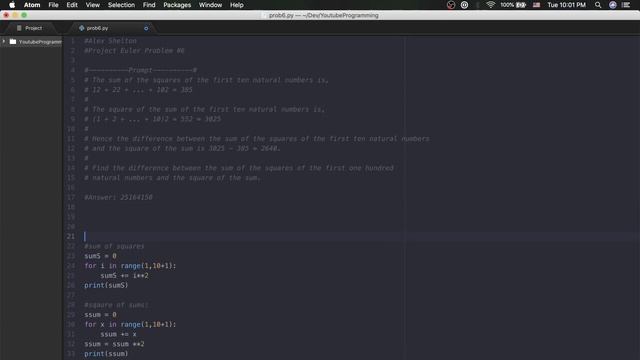
Task: Open Notification Center list icon
Action: [x=626, y=5]
